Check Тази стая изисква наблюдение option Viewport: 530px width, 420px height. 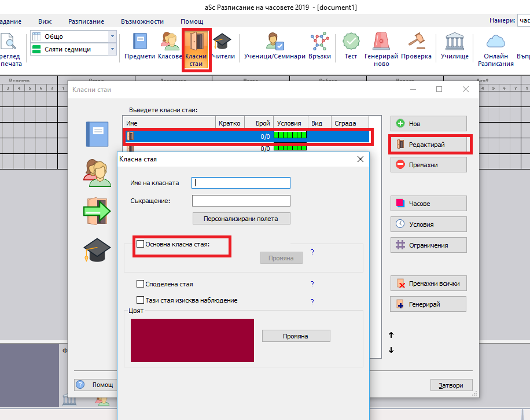[x=140, y=300]
